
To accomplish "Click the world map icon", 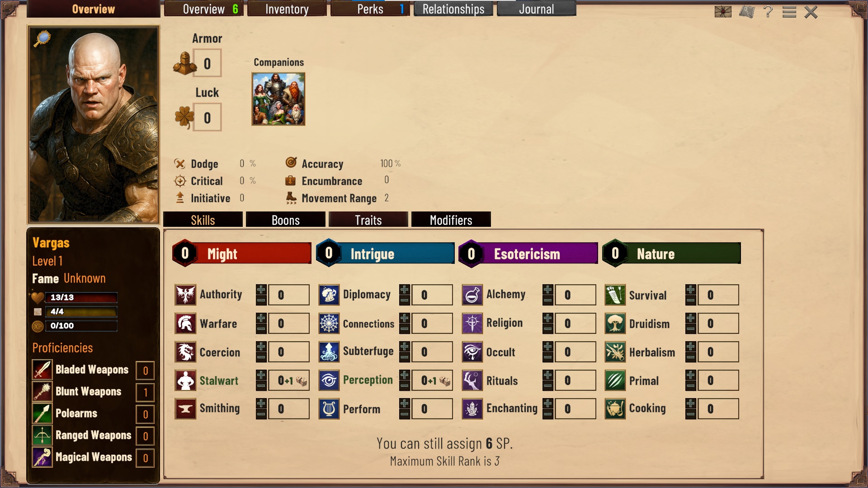I will (x=747, y=12).
